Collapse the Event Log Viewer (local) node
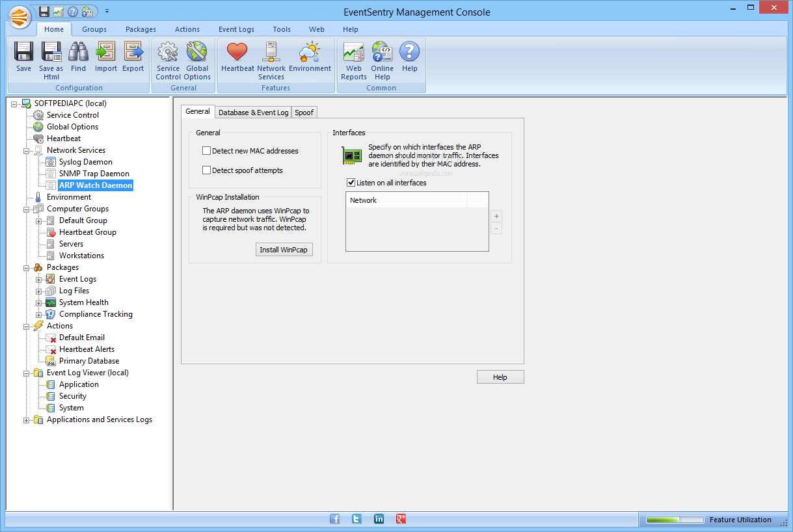The image size is (793, 532). pyautogui.click(x=27, y=373)
